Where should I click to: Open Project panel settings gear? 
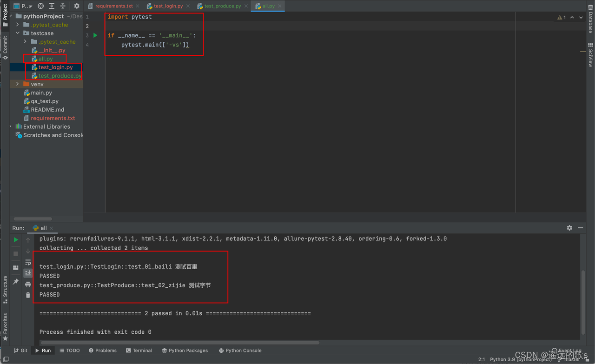(x=77, y=6)
